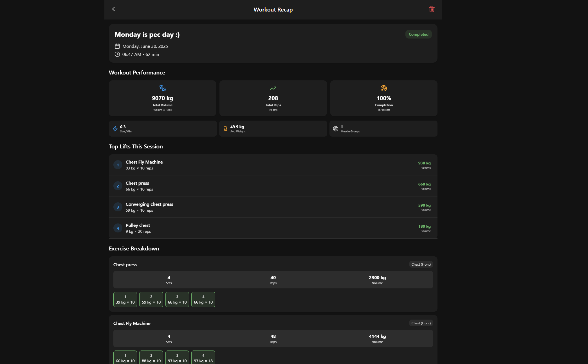Viewport: 588px width, 364px height.
Task: Open the Pulley chest top lift row
Action: pos(273,228)
